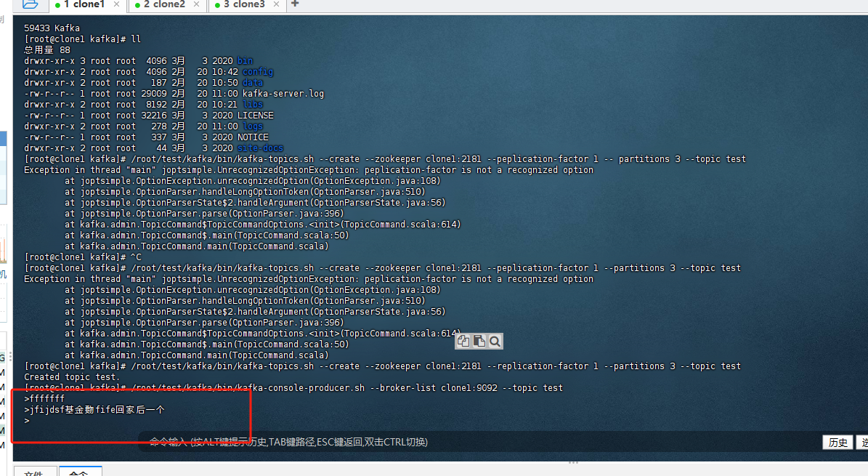This screenshot has height=476, width=868.
Task: Open the connection manager folder icon
Action: point(30,4)
